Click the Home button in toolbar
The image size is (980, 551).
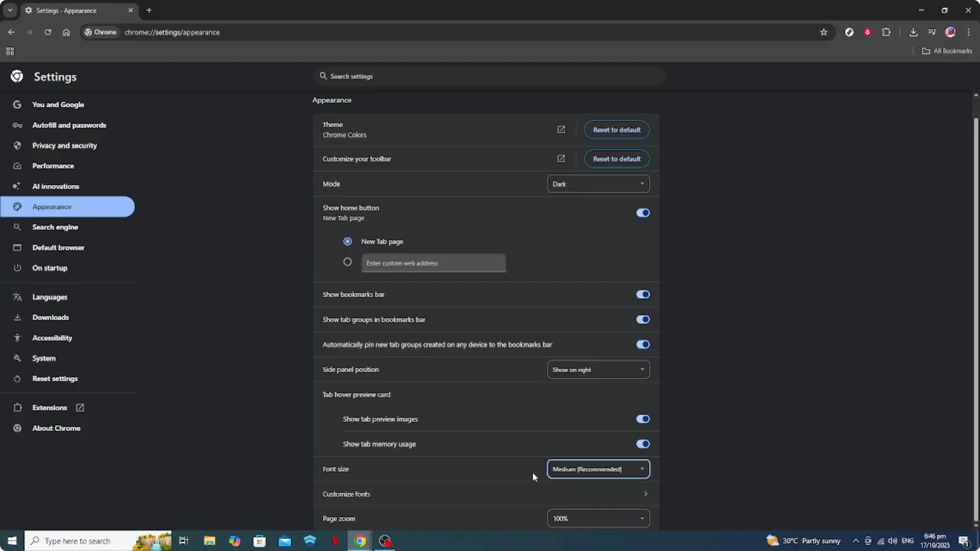click(66, 32)
